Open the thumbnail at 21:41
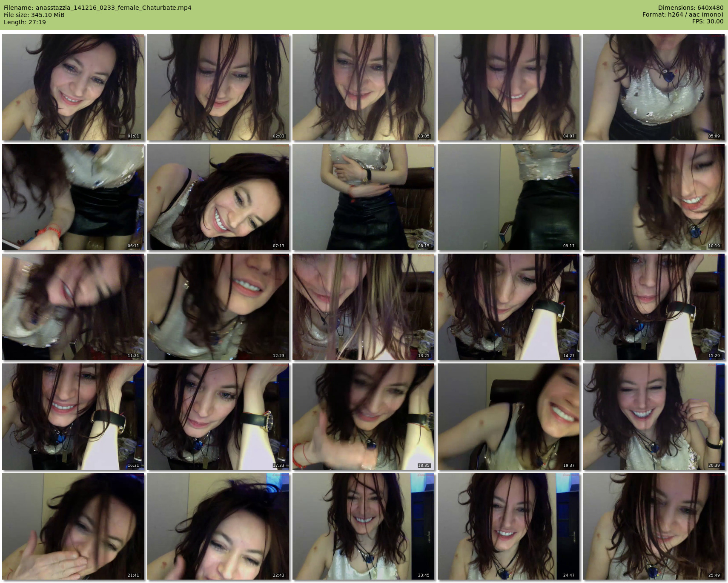Screen dimensions: 728x583 point(73,526)
